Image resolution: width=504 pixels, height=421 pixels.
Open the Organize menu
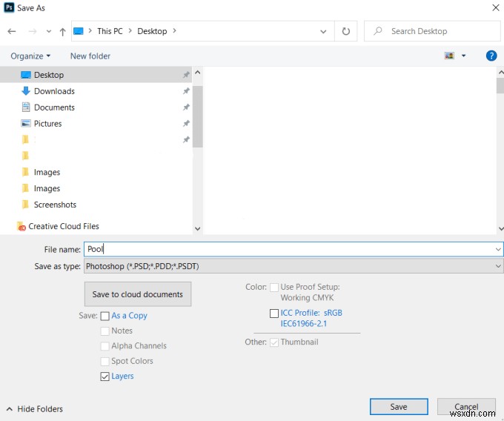pos(30,56)
